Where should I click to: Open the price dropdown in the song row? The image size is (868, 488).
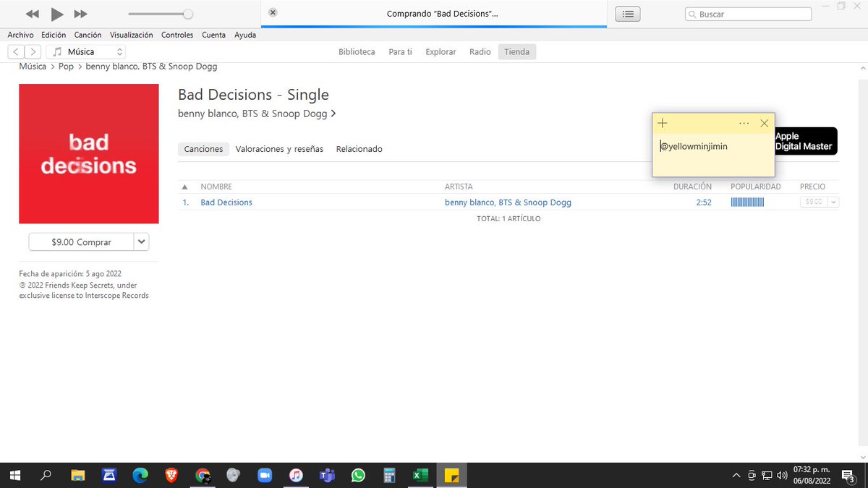click(x=834, y=202)
